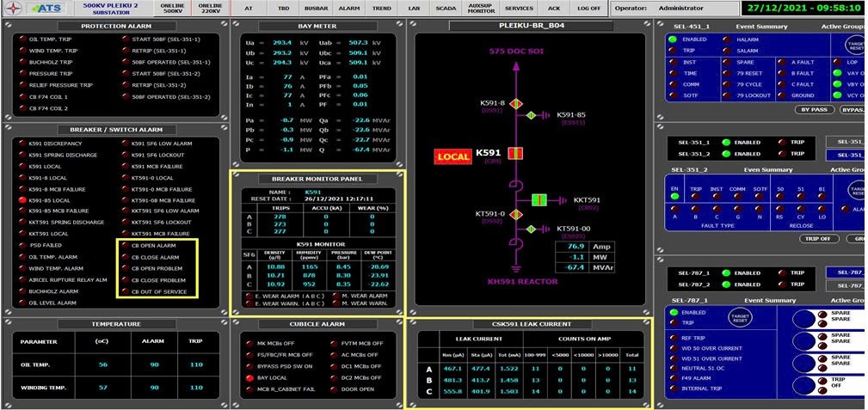Image resolution: width=868 pixels, height=410 pixels.
Task: Click SF6 phase A density 10.88
Action: (x=274, y=266)
